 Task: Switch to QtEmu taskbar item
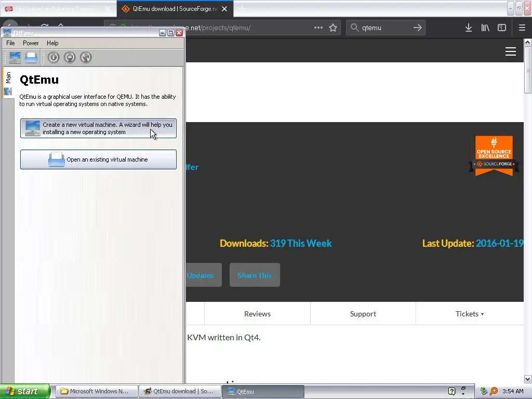(263, 392)
